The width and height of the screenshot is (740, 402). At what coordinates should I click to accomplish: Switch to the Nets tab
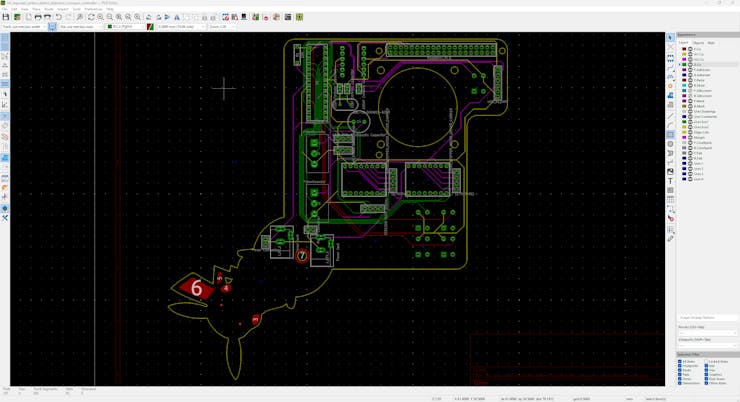(x=711, y=43)
